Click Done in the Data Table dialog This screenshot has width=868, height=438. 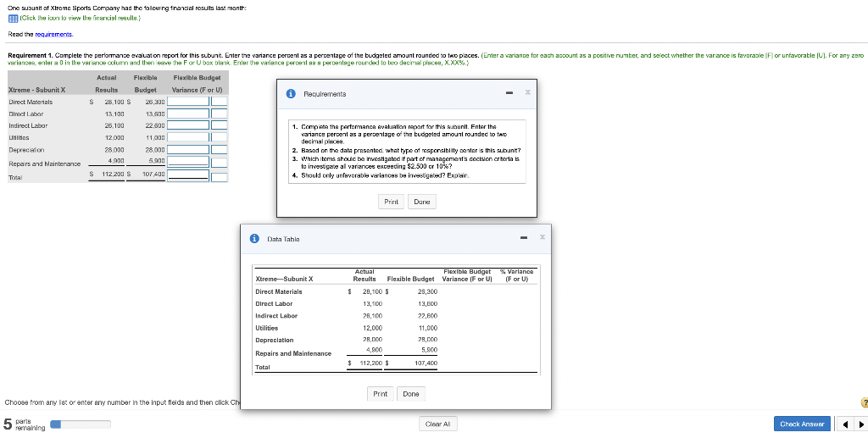(x=411, y=394)
